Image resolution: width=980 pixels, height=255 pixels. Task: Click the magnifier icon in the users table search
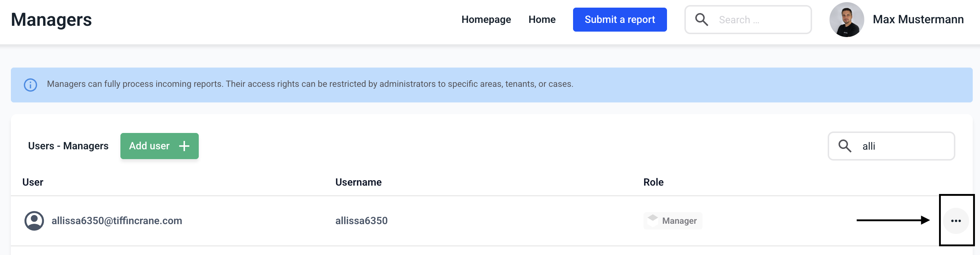click(845, 146)
